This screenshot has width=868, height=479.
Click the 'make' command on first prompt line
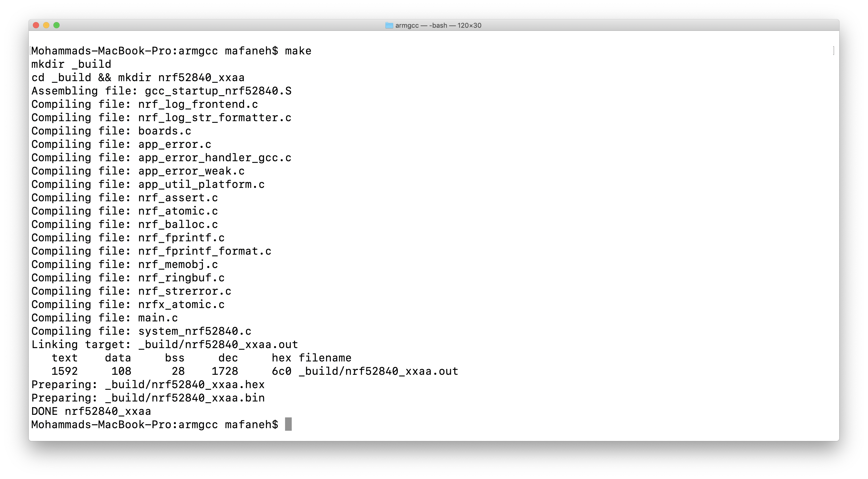click(x=298, y=51)
